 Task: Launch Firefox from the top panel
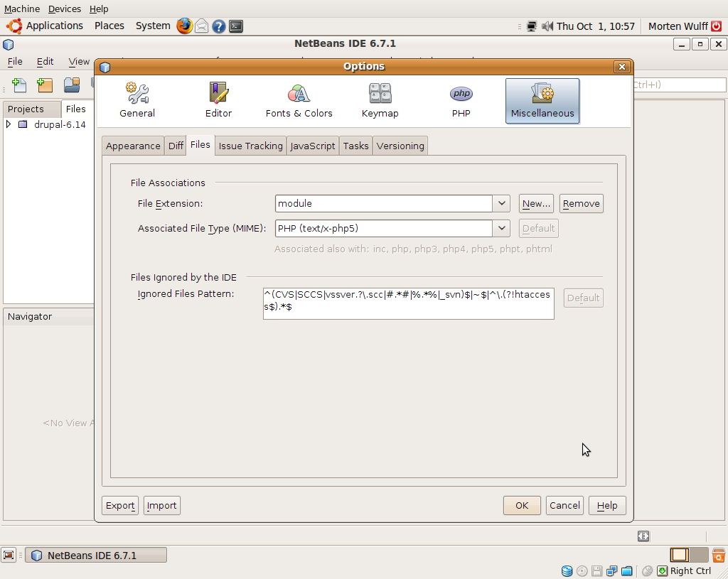point(184,26)
